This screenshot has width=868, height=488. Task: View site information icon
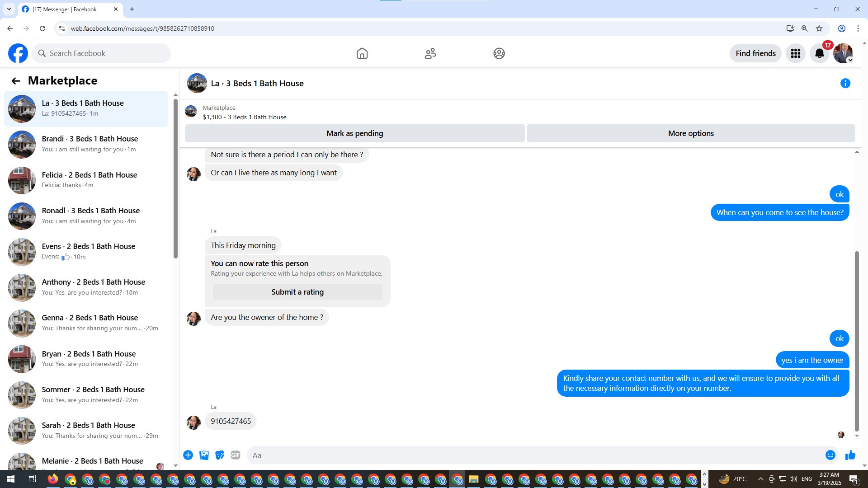(62, 28)
